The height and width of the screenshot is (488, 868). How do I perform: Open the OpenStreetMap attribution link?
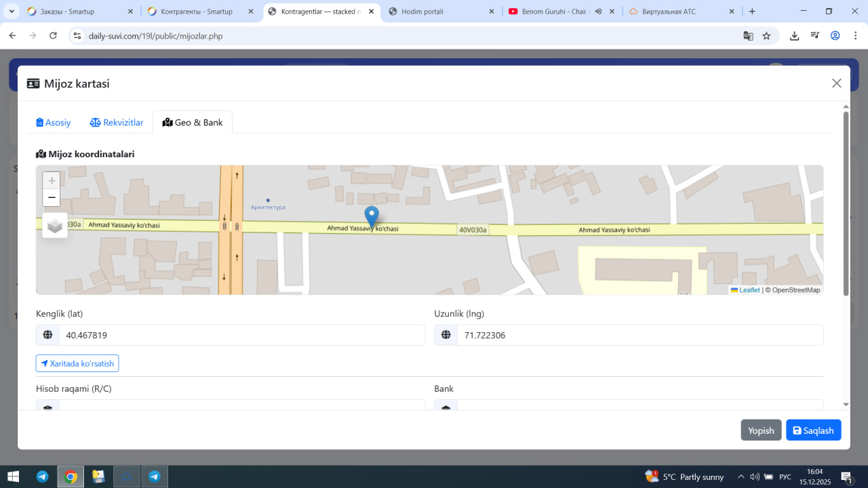coord(796,290)
